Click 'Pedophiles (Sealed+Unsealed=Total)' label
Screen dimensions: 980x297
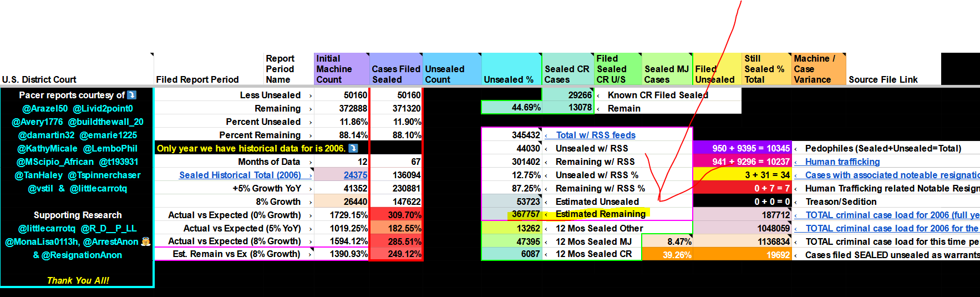point(883,148)
